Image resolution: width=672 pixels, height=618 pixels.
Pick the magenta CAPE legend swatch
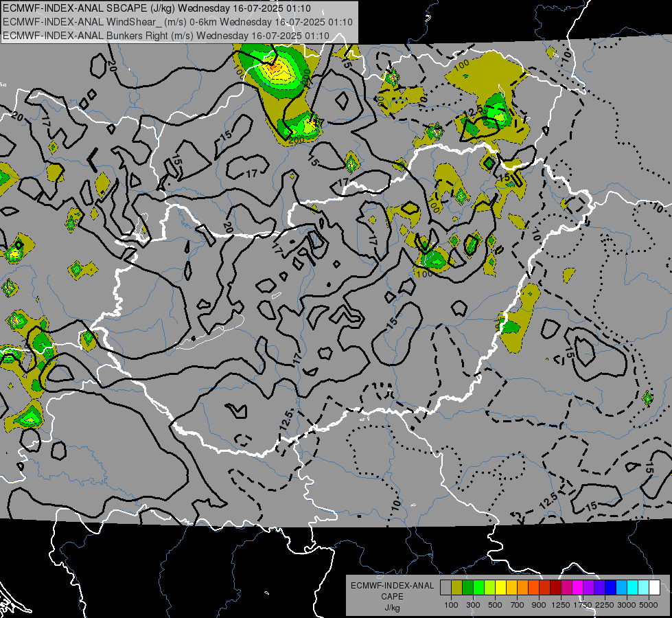pos(578,588)
